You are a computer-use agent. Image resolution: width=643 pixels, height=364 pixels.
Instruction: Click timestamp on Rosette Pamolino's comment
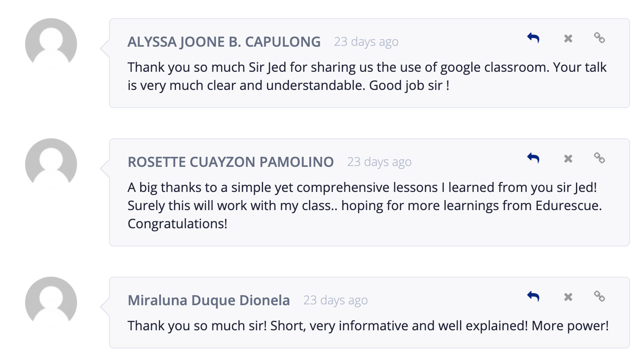coord(379,162)
